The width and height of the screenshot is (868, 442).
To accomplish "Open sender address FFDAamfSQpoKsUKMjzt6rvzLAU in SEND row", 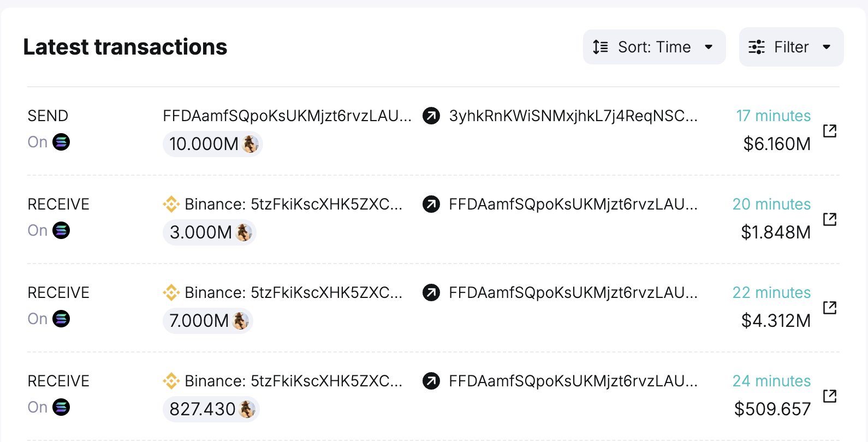I will pyautogui.click(x=287, y=116).
